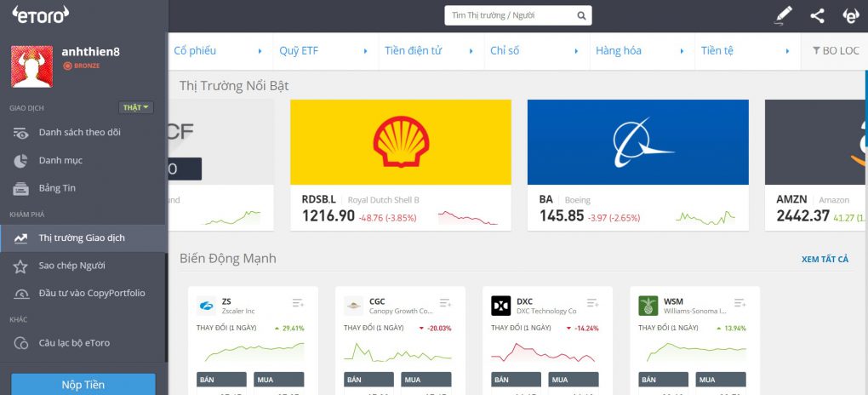Image resolution: width=868 pixels, height=395 pixels.
Task: Open the THẬT account mode dropdown
Action: point(135,107)
